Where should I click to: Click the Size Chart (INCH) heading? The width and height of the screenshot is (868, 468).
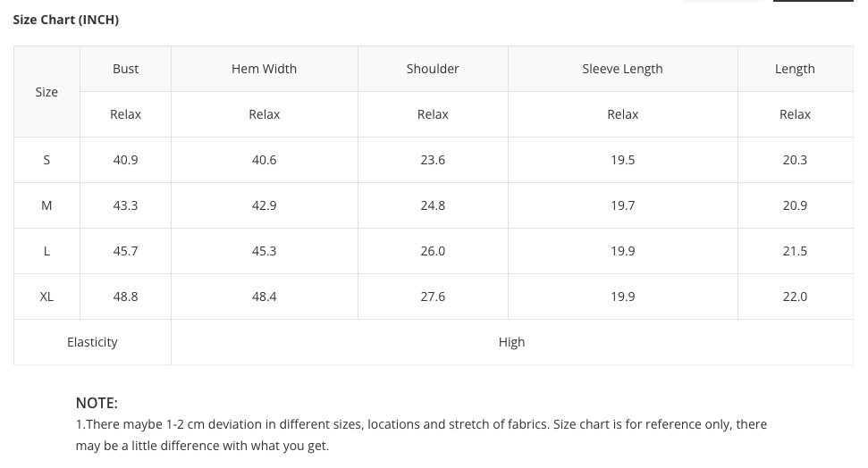tap(66, 20)
